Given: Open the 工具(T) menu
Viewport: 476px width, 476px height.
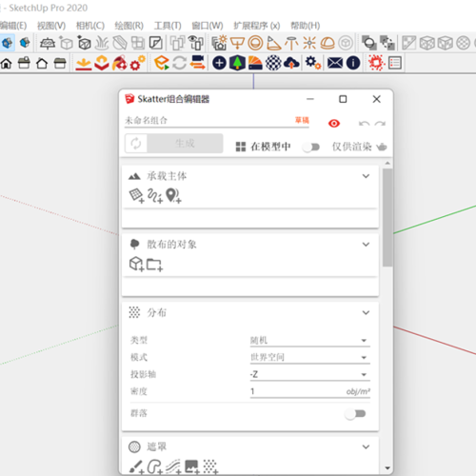Looking at the screenshot, I should tap(168, 26).
